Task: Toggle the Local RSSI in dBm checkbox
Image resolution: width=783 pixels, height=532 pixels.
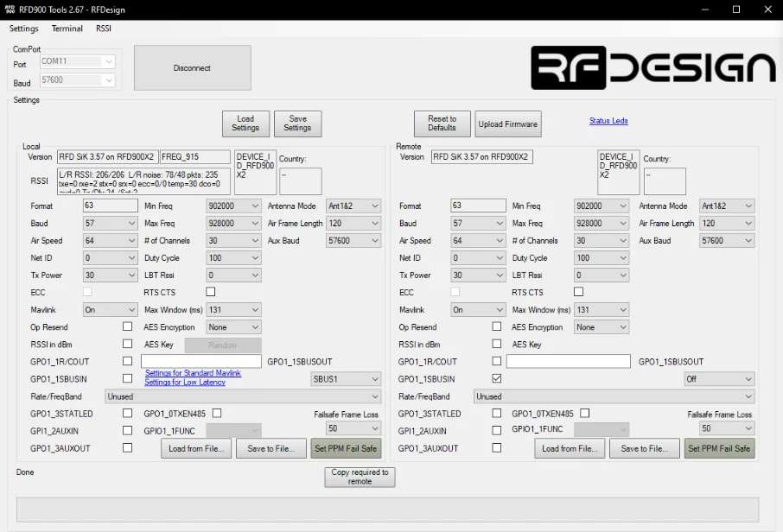Action: coord(127,344)
